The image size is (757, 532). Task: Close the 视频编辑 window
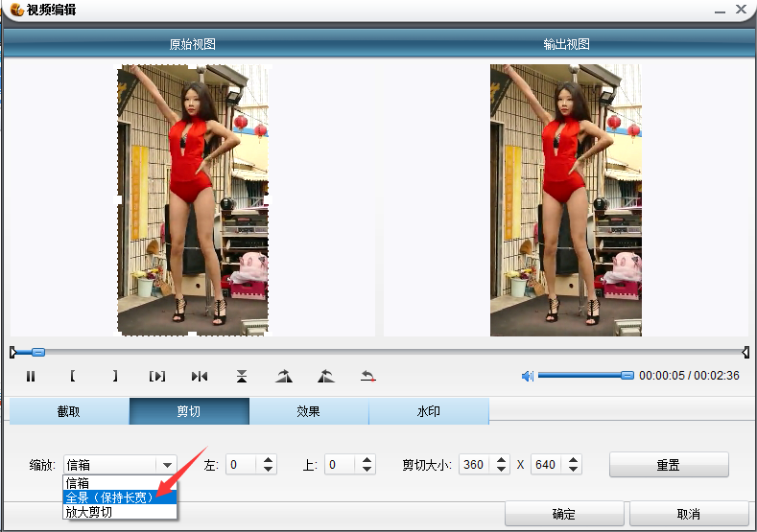point(741,10)
